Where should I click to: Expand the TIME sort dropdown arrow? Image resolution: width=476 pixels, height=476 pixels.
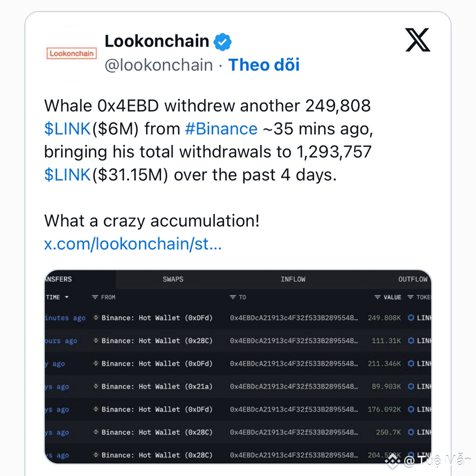click(67, 297)
